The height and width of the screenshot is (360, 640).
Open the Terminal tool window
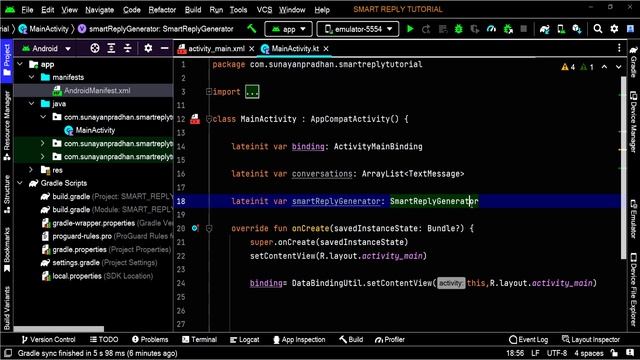tap(199, 339)
